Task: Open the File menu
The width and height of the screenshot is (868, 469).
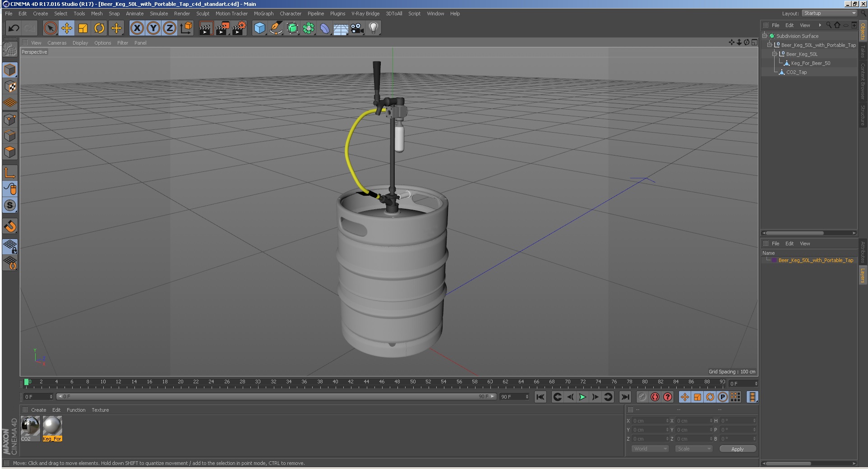Action: pyautogui.click(x=9, y=14)
